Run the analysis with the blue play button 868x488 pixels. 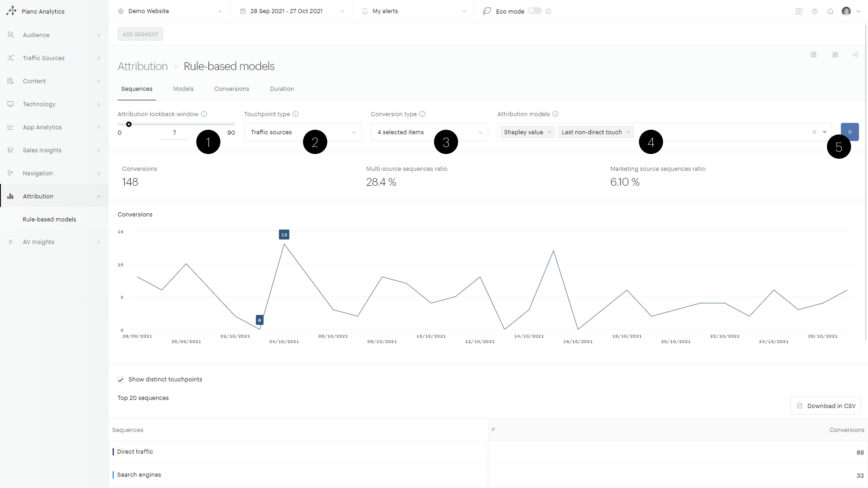click(849, 132)
